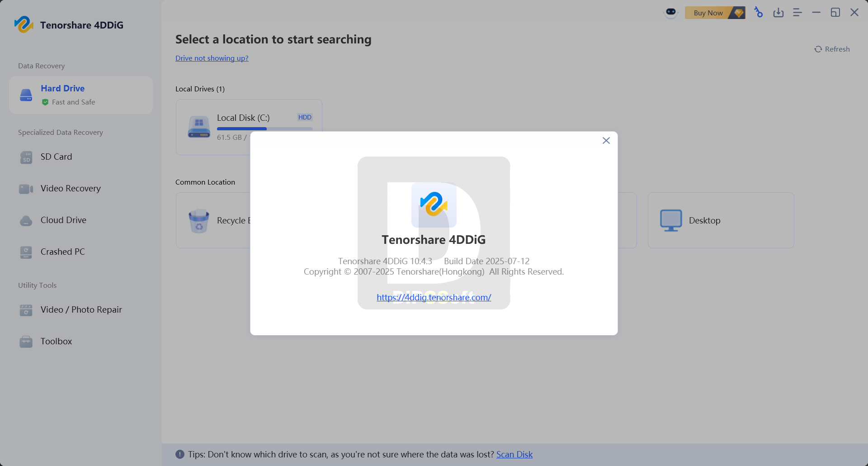
Task: Select the Desktop location card
Action: tap(721, 220)
